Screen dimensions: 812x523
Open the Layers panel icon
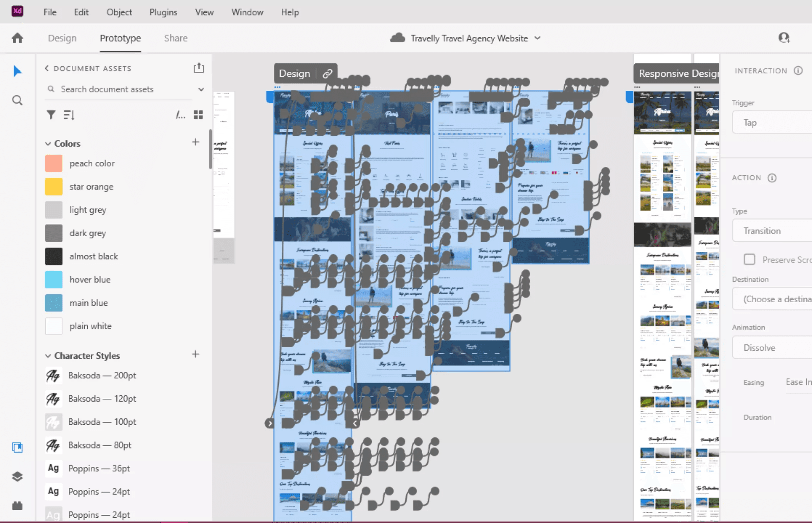coord(17,477)
